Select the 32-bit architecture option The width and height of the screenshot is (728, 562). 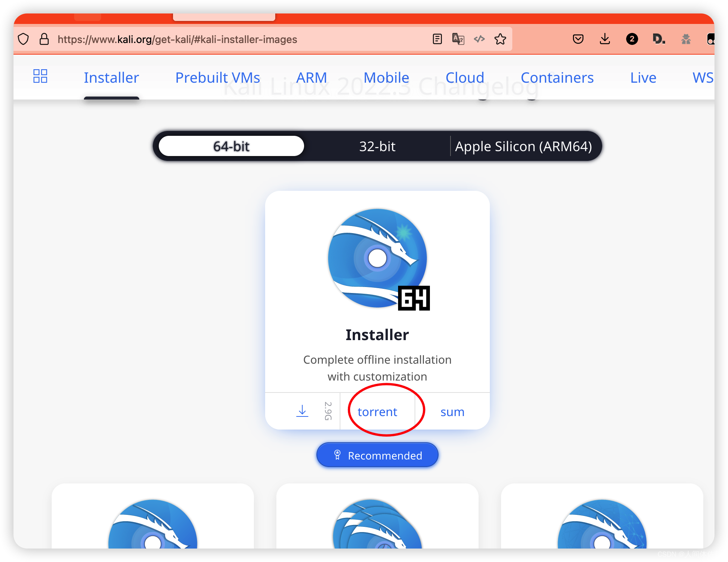[x=377, y=146]
